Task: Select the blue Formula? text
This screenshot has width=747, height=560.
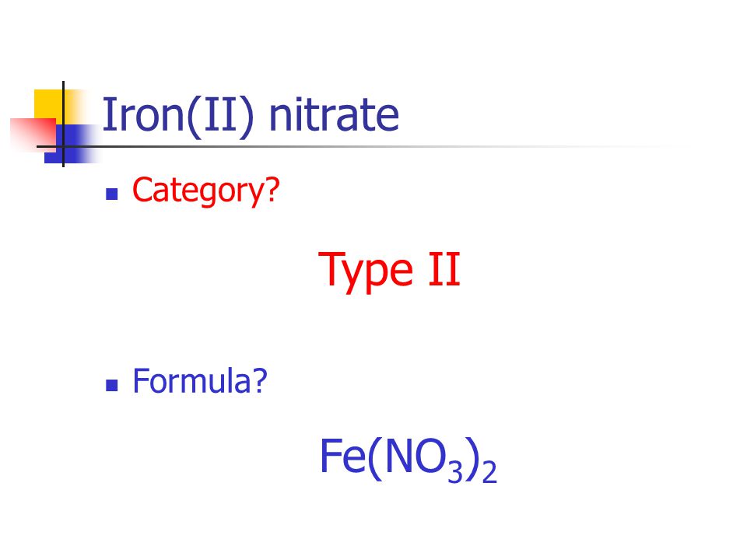Action: tap(200, 381)
